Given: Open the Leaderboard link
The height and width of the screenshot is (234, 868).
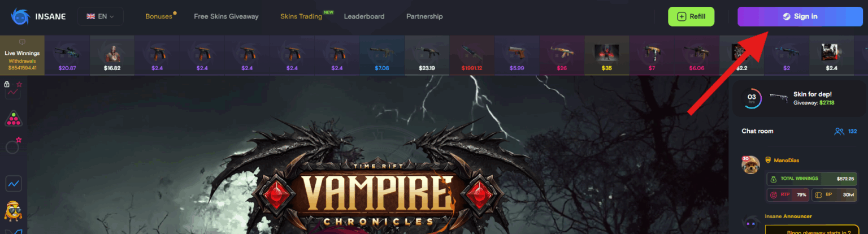Looking at the screenshot, I should click(364, 16).
